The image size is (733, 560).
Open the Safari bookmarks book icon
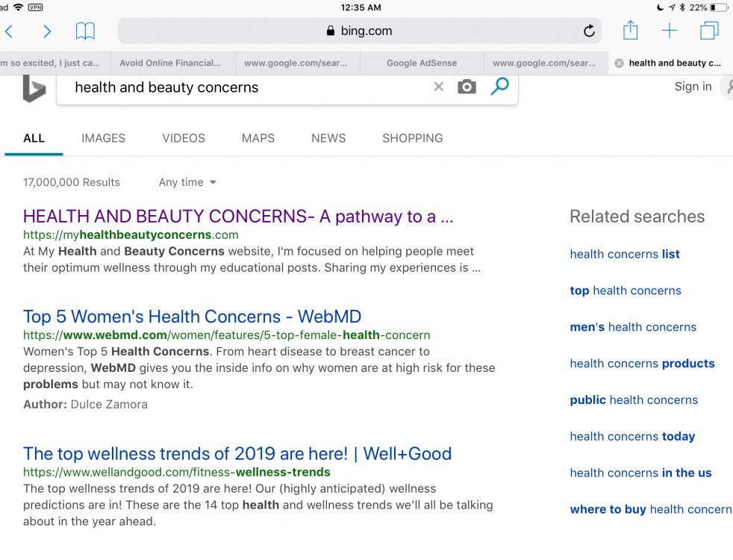tap(85, 31)
